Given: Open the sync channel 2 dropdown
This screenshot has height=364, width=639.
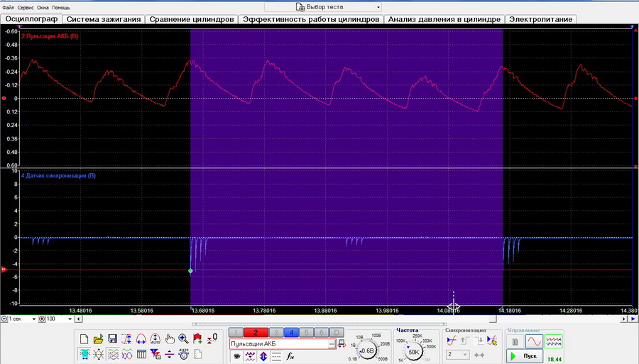Looking at the screenshot, I should pyautogui.click(x=458, y=355).
